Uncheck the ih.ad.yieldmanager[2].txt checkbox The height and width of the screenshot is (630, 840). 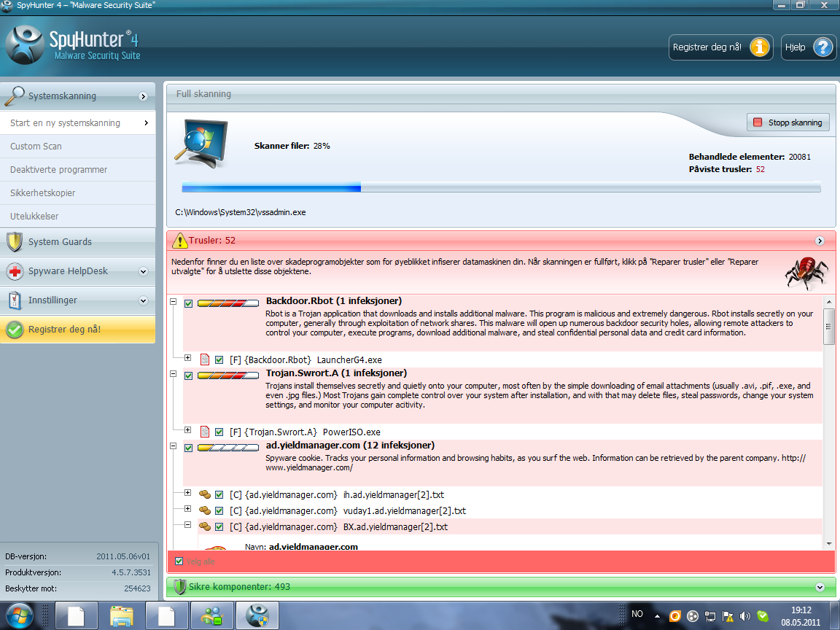(219, 494)
